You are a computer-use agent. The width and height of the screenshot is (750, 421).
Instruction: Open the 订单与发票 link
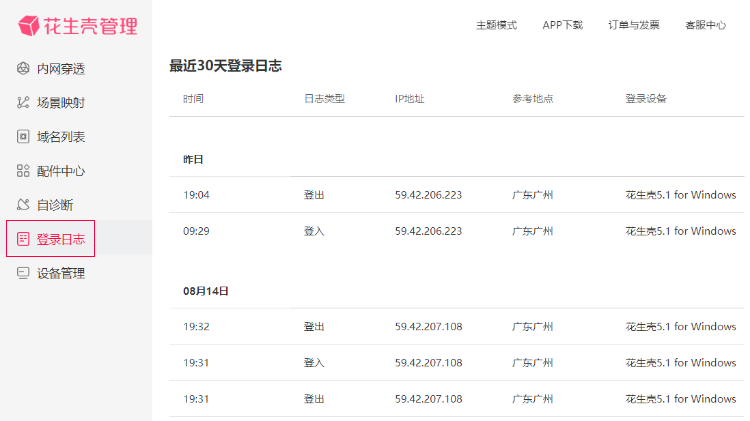634,25
